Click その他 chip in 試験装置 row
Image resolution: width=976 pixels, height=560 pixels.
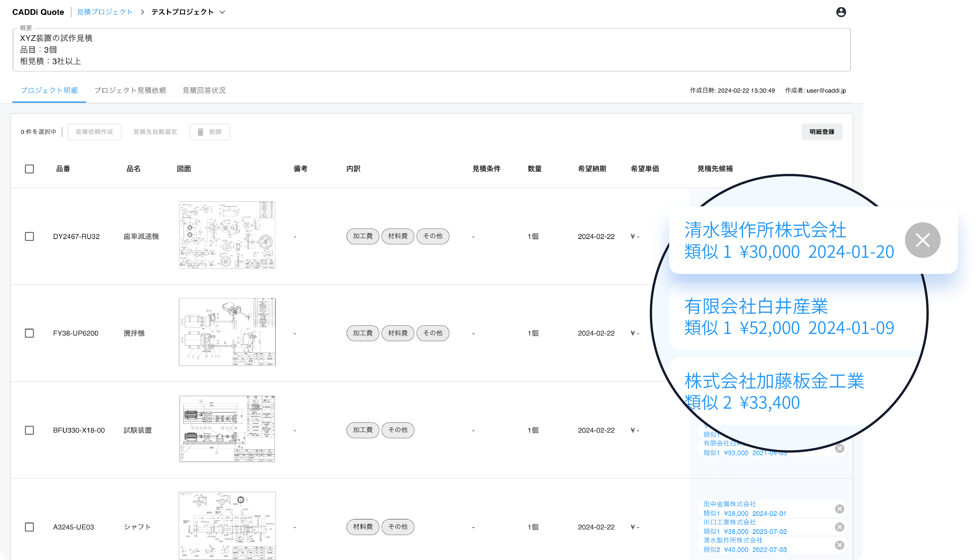(x=397, y=430)
